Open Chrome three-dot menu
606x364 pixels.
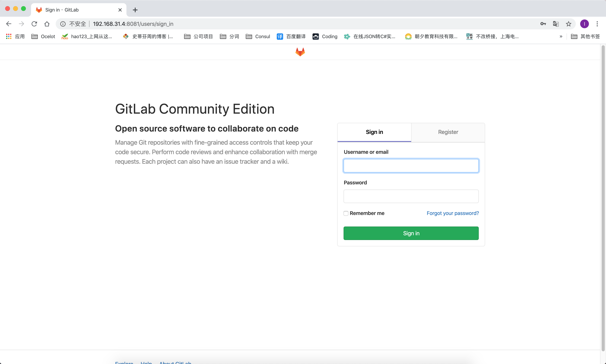pyautogui.click(x=597, y=24)
